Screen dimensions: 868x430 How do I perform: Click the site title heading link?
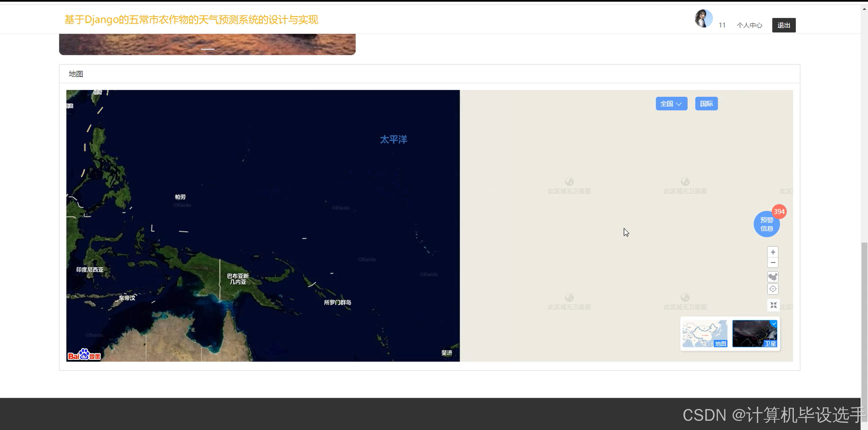(x=191, y=20)
